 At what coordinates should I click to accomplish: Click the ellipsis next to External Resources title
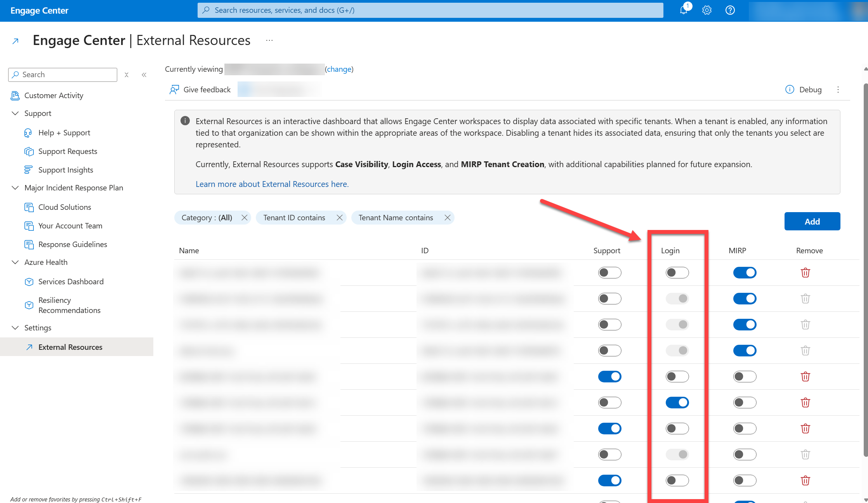[269, 40]
